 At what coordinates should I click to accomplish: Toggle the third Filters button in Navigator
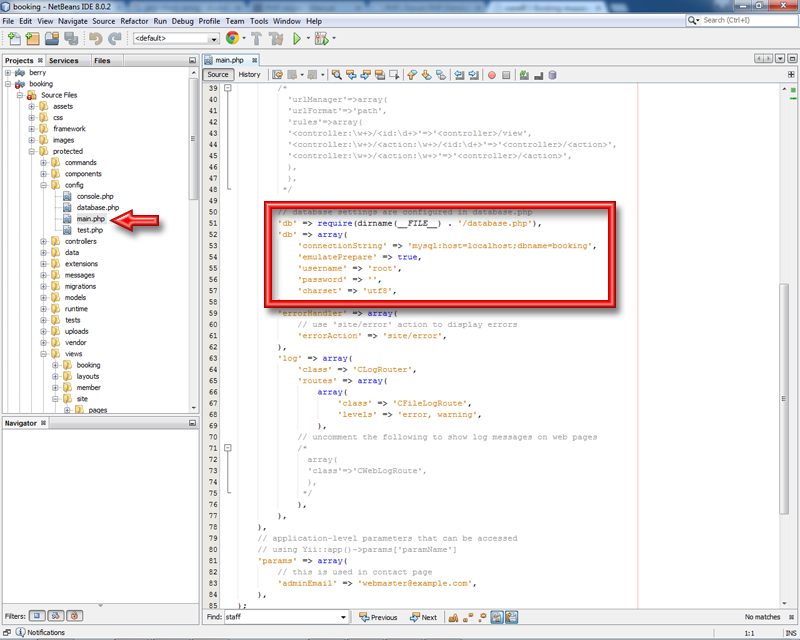(x=75, y=616)
